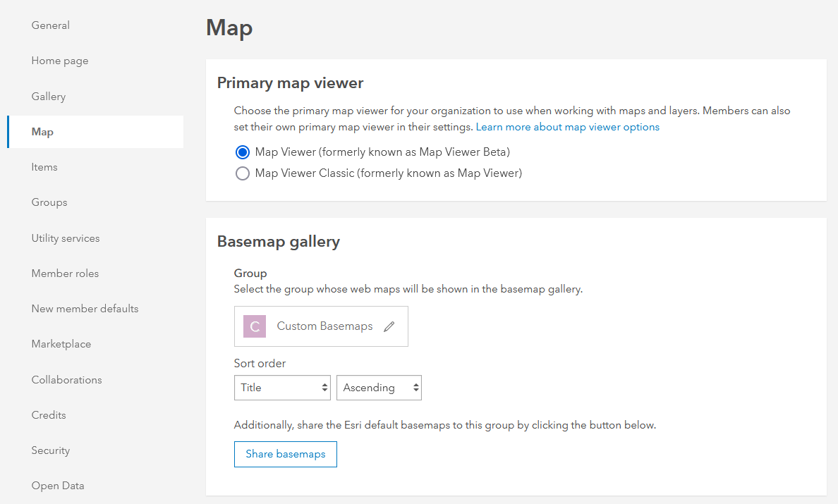Open New member defaults settings
Image resolution: width=838 pixels, height=504 pixels.
(x=85, y=308)
